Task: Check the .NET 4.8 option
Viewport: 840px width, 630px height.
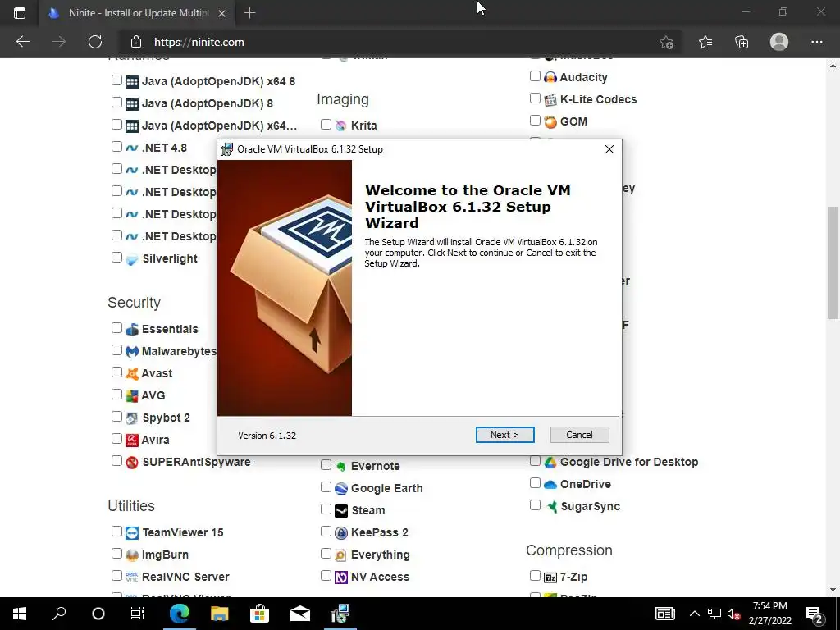Action: (116, 146)
